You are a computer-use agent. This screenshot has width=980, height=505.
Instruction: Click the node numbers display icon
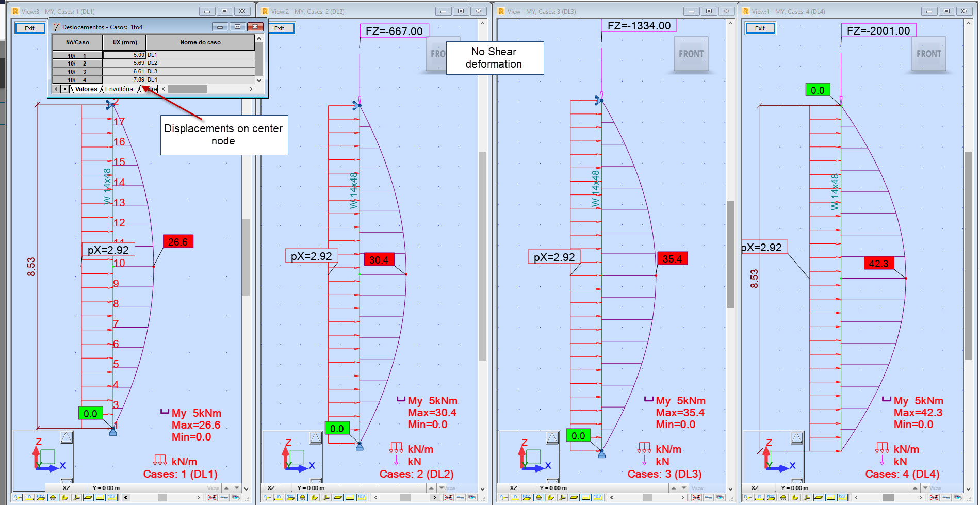(18, 498)
